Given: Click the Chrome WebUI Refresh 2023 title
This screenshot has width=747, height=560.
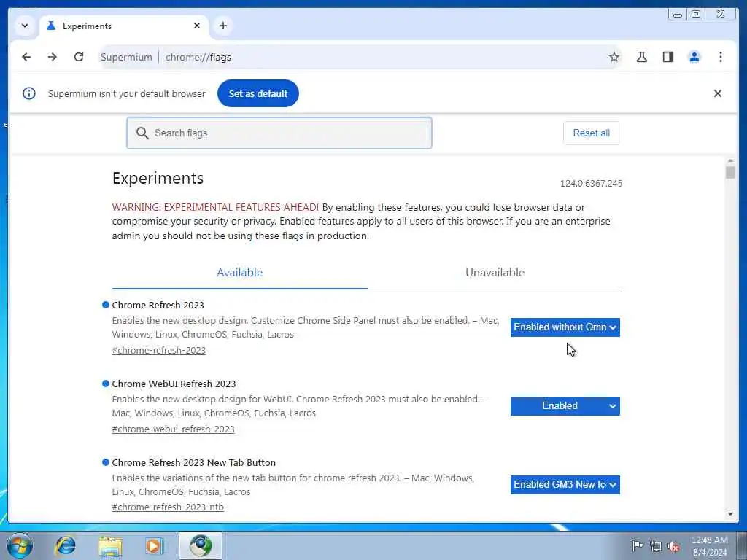Looking at the screenshot, I should tap(174, 384).
